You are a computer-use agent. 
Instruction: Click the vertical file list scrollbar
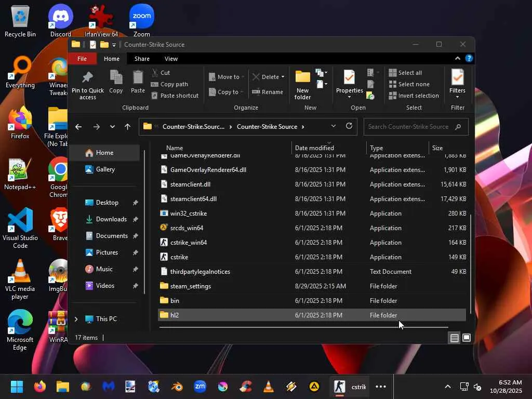471,263
